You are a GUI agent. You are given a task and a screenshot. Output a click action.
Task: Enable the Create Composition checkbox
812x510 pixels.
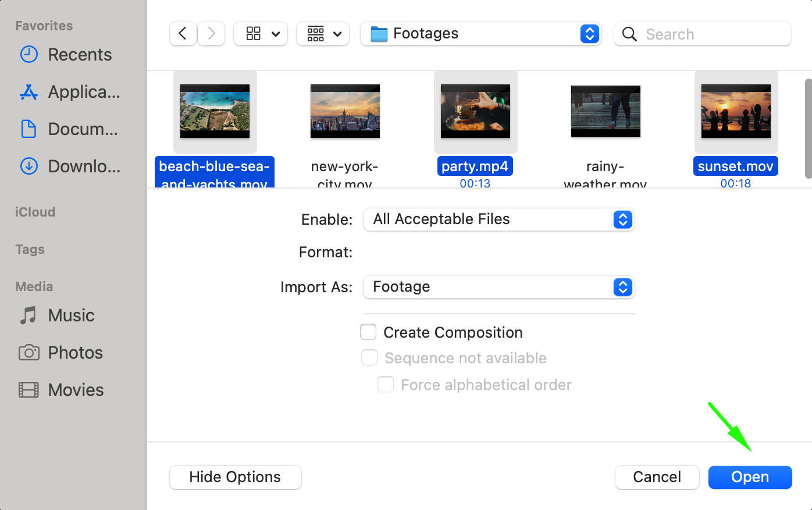point(368,332)
